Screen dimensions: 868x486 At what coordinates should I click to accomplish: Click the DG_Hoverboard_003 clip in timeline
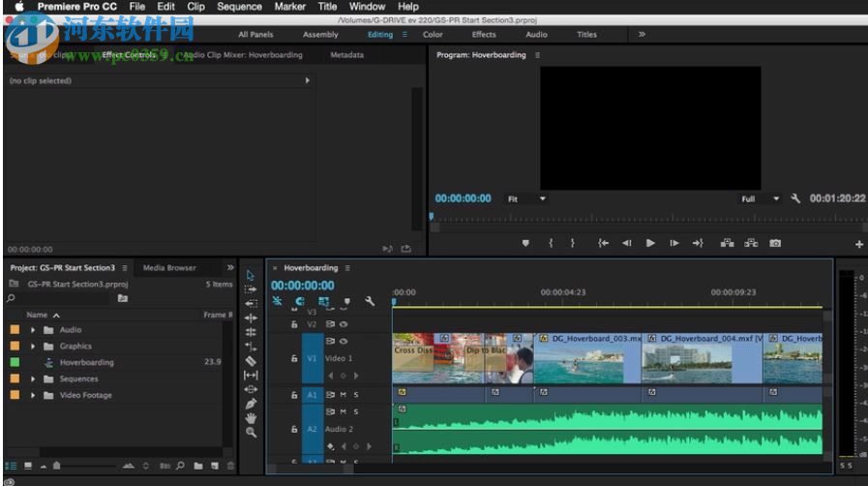click(x=588, y=358)
